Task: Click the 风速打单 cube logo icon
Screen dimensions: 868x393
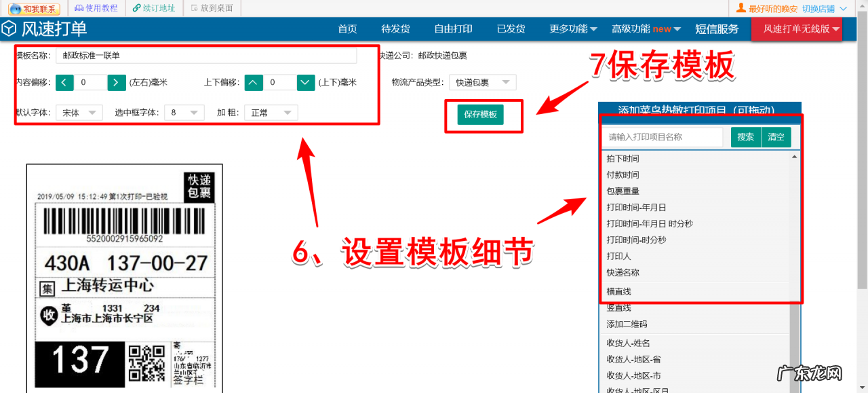Action: point(9,29)
